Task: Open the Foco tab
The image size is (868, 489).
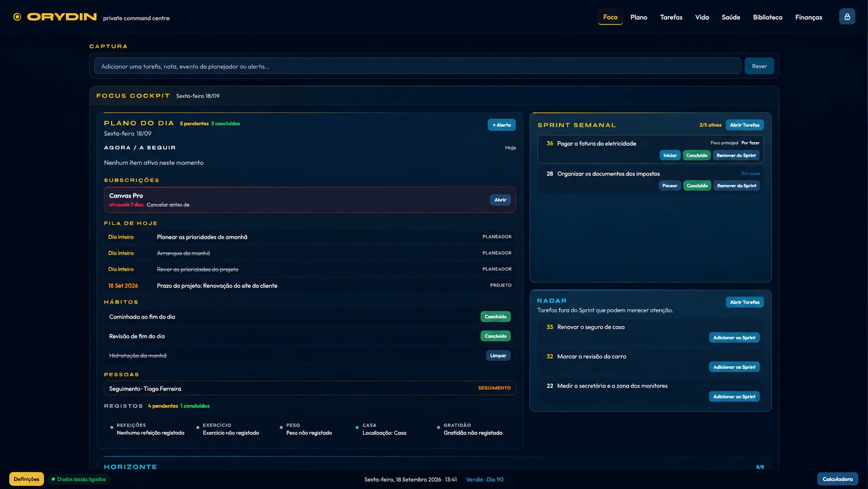Action: pos(610,17)
